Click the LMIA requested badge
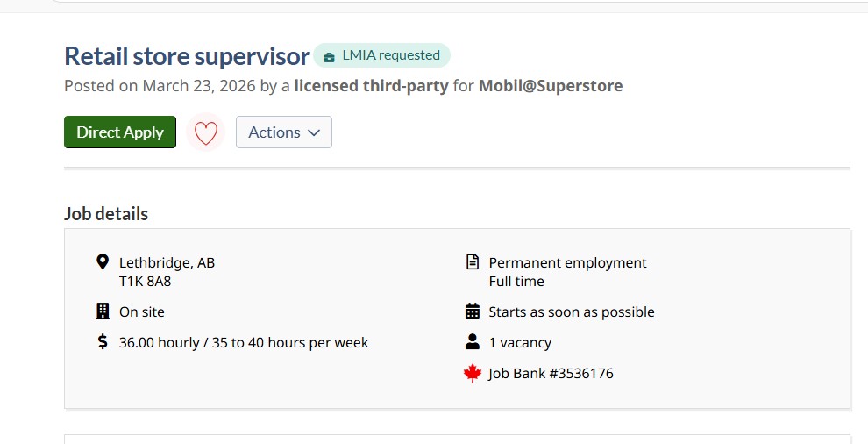 click(381, 55)
